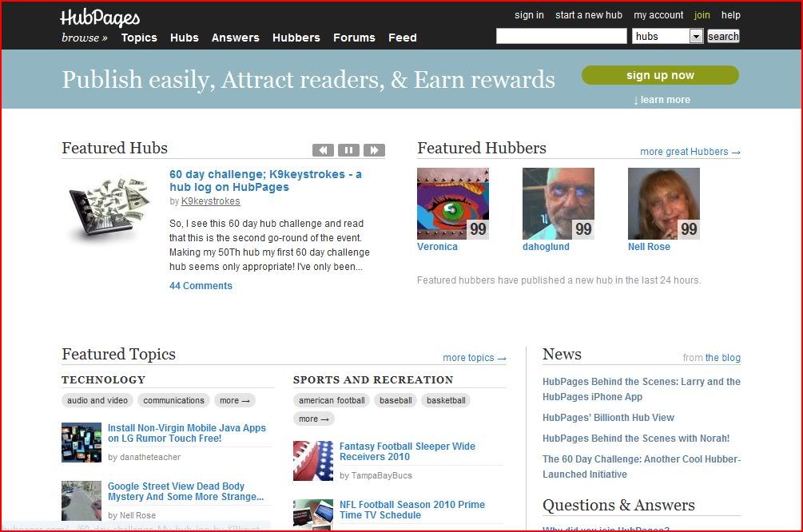The height and width of the screenshot is (532, 803).
Task: Pause the featured hubs slideshow
Action: (348, 150)
